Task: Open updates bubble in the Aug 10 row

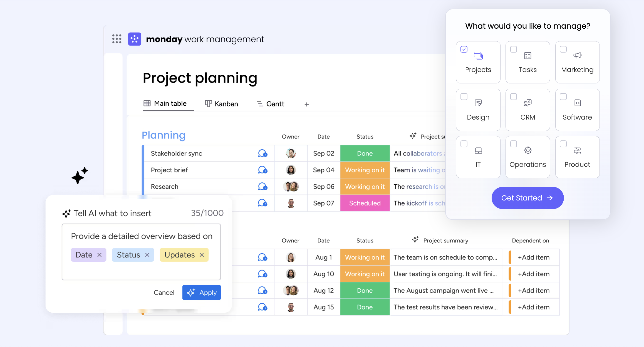Action: 262,274
